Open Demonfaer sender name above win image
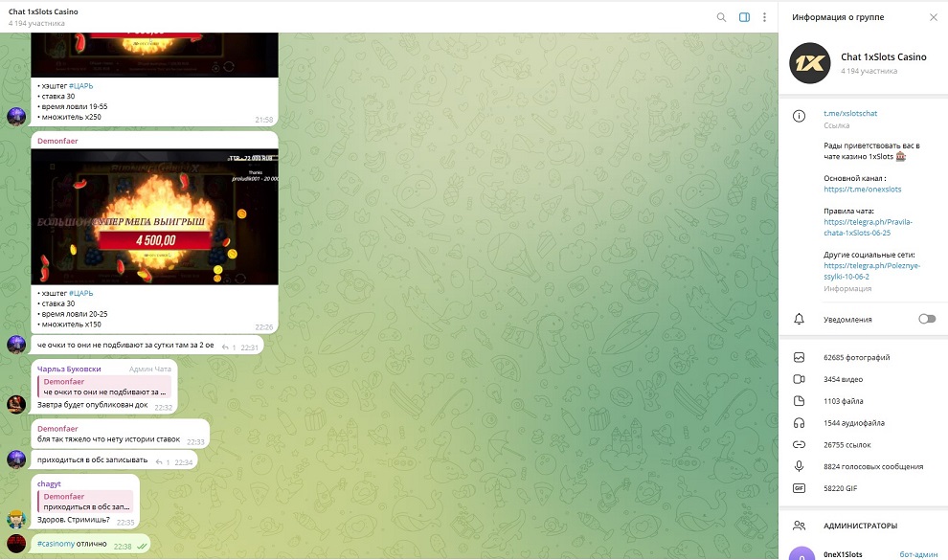Viewport: 948px width, 560px height. tap(57, 141)
